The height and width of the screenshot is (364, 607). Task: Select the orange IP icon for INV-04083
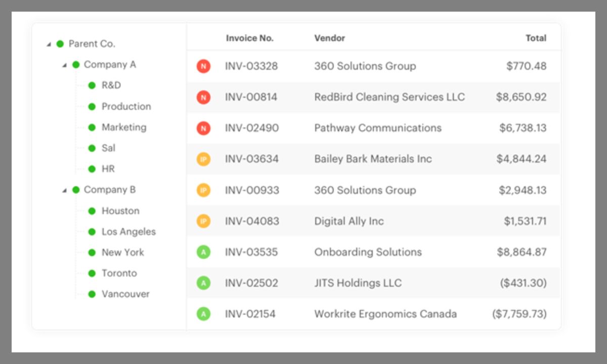pos(203,221)
